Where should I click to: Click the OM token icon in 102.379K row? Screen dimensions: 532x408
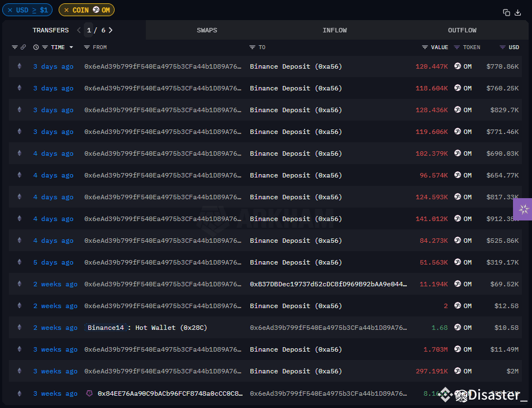coord(458,153)
